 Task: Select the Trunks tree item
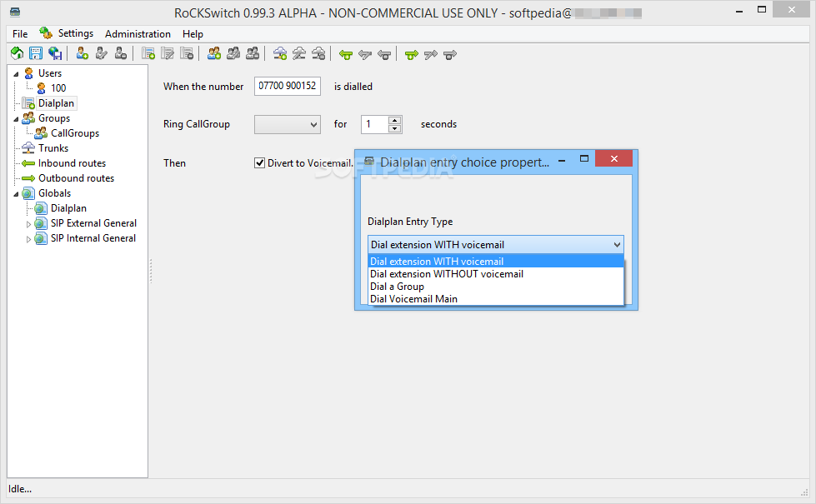pos(53,148)
